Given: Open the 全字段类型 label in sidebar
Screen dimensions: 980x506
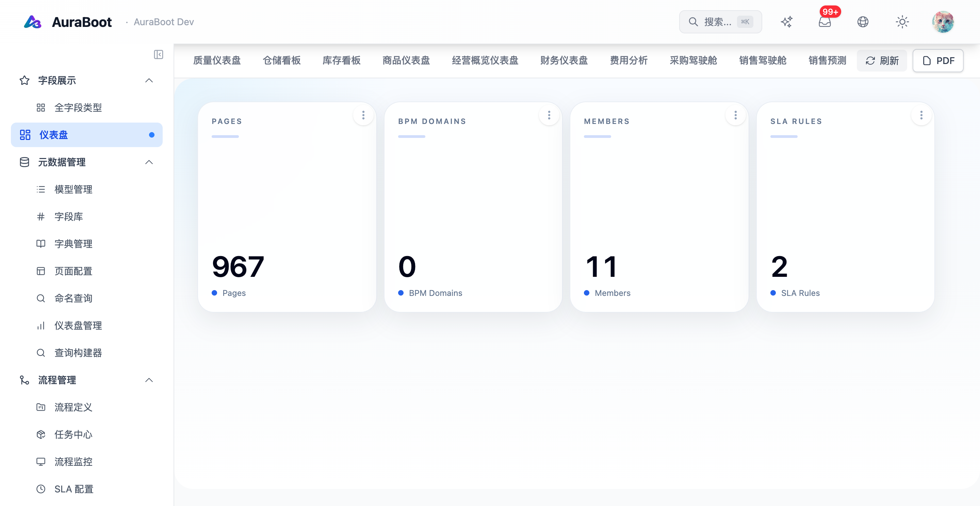Looking at the screenshot, I should 78,108.
